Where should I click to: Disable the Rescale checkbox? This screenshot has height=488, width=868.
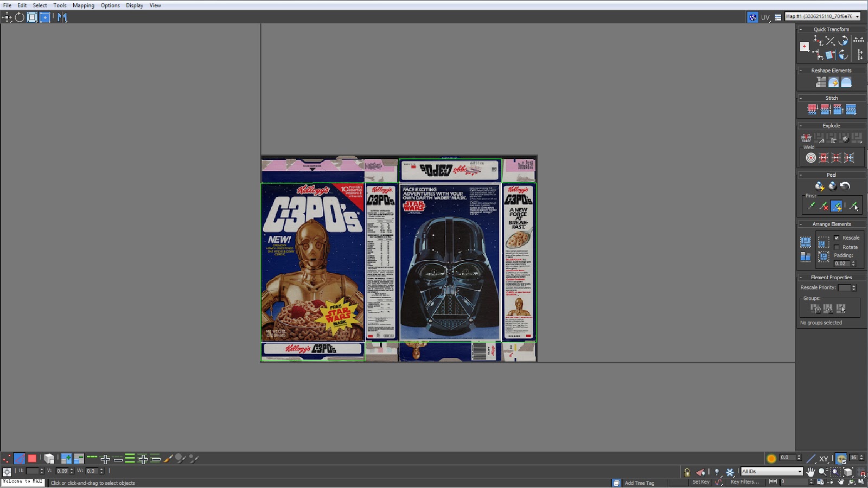837,238
